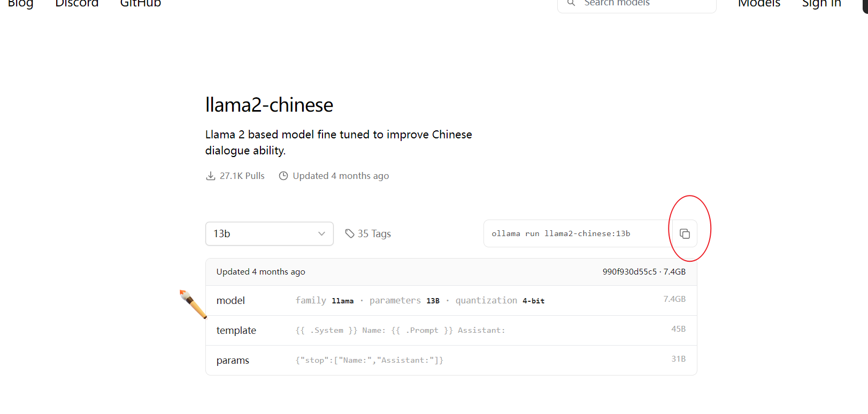Open the GitHub nav link

point(141,3)
